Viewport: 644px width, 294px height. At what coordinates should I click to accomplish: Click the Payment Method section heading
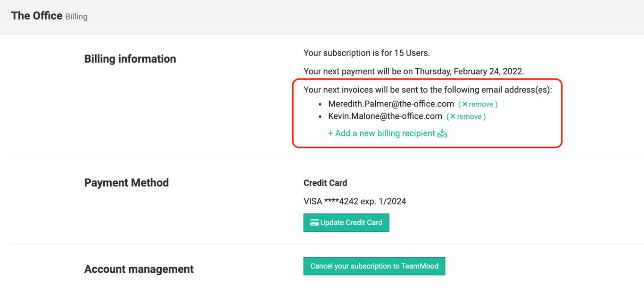click(x=126, y=183)
